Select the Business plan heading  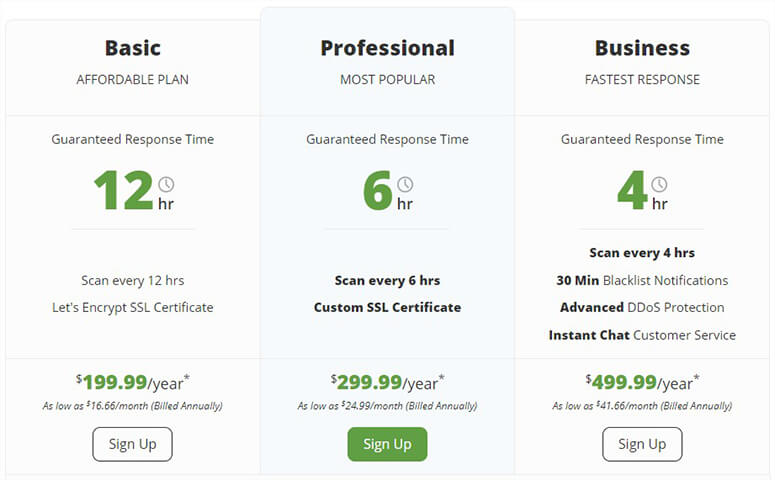[642, 48]
